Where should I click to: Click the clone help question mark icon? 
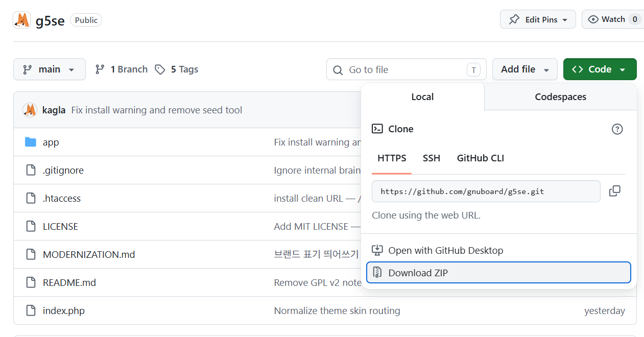[x=617, y=129]
